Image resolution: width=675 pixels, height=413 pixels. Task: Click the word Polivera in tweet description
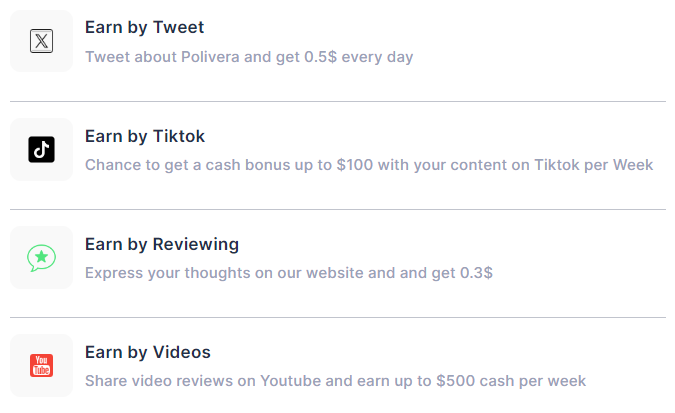point(210,57)
